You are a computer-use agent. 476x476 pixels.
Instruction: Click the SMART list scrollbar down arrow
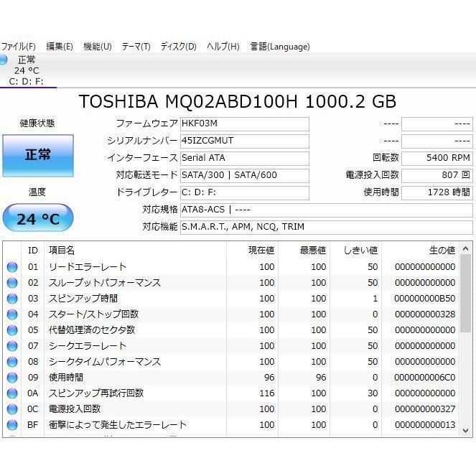point(466,431)
